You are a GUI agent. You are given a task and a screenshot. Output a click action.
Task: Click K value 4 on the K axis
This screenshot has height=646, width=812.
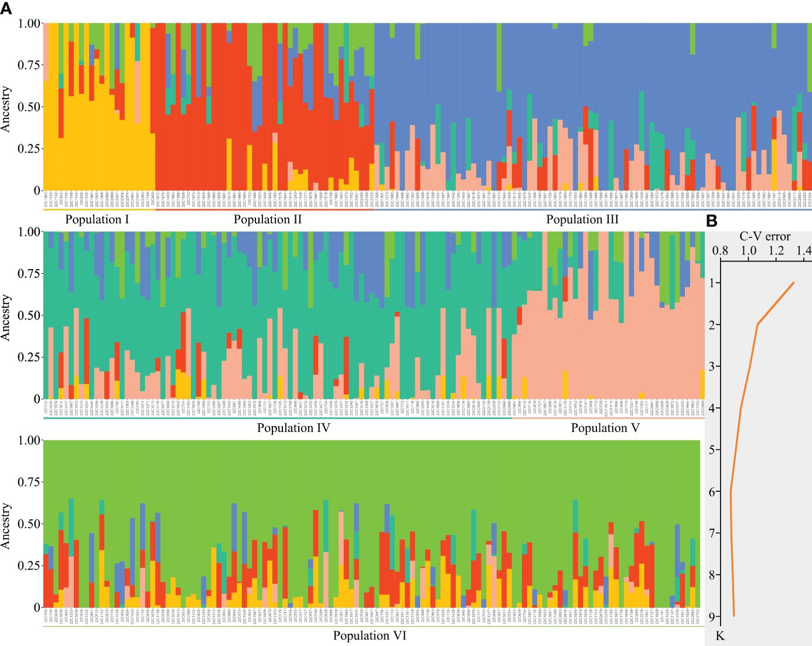pyautogui.click(x=712, y=408)
